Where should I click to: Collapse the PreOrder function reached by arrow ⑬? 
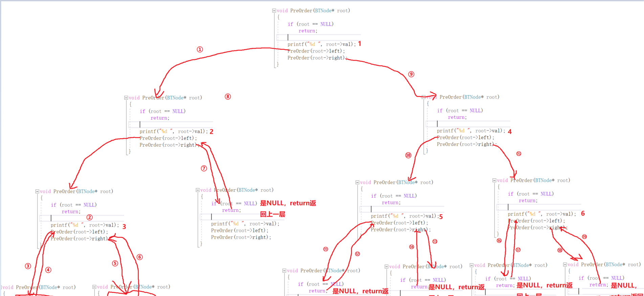coord(386,267)
